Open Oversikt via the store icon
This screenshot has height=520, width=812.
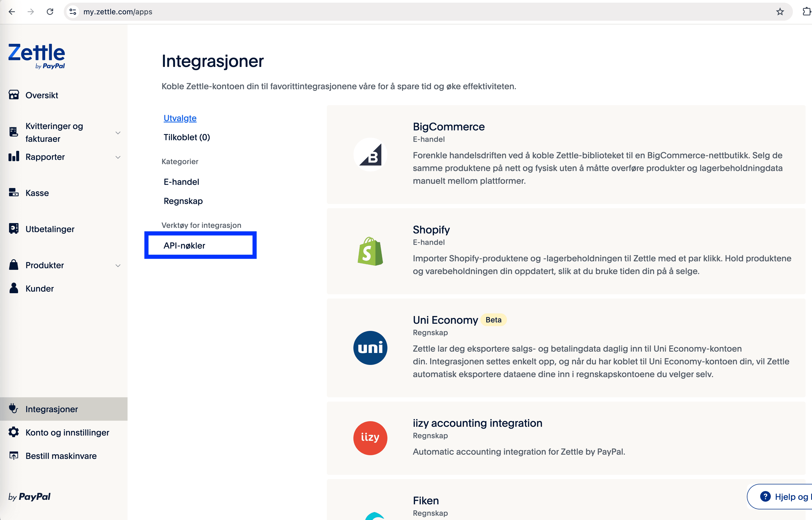pyautogui.click(x=14, y=95)
